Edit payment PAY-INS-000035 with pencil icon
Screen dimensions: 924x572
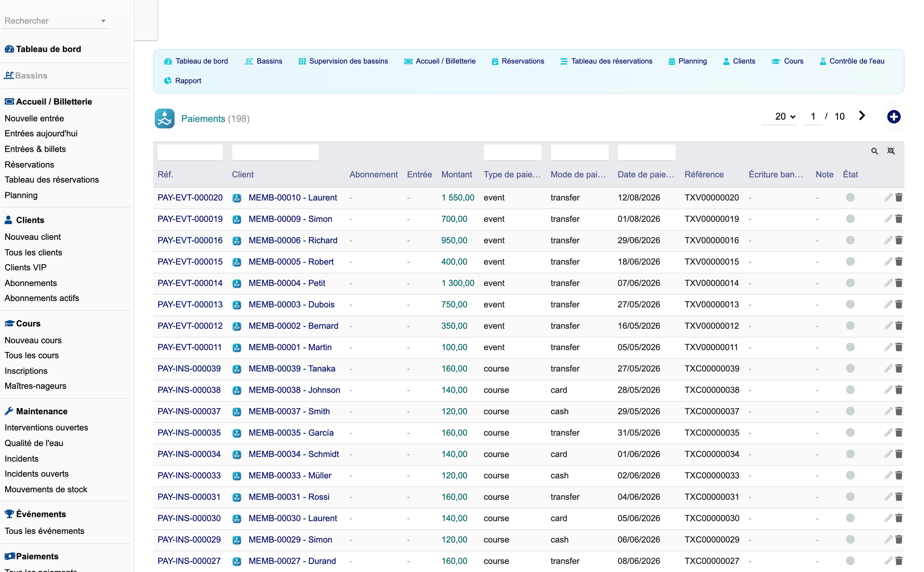(888, 433)
